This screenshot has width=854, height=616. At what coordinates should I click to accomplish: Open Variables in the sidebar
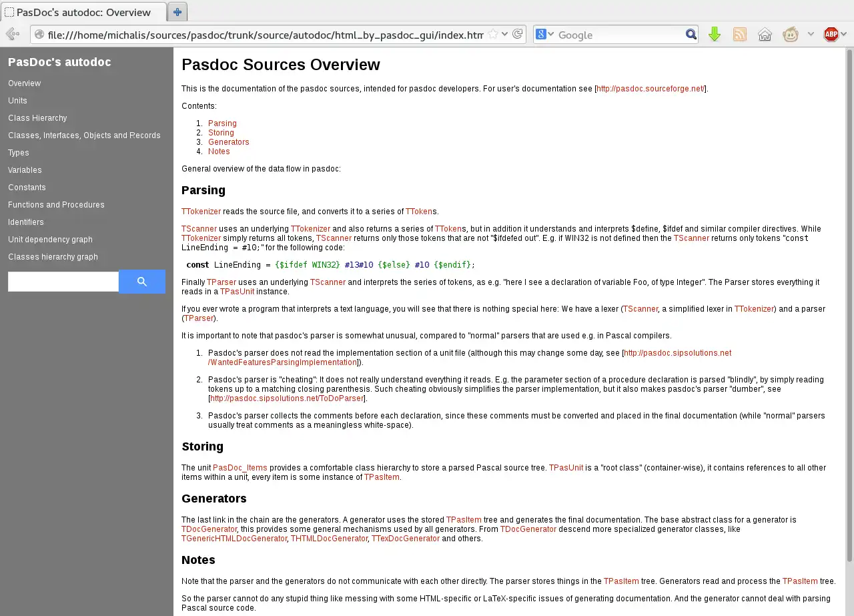click(x=25, y=170)
